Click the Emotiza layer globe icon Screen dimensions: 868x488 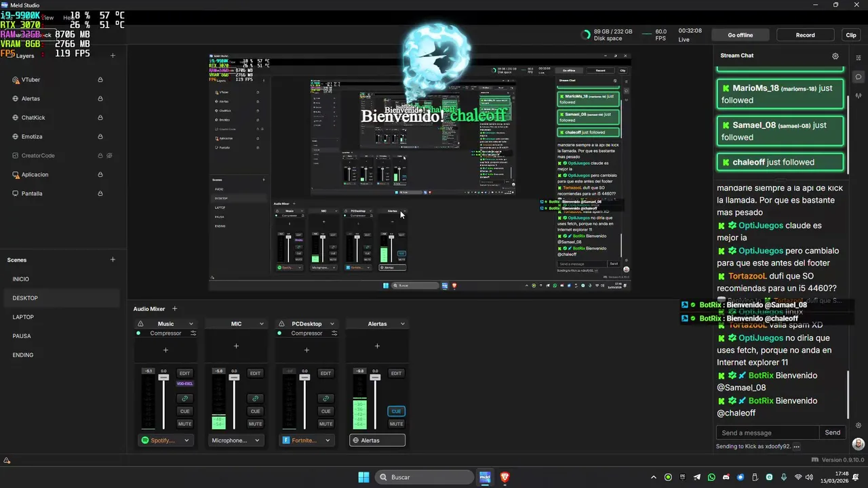pos(16,137)
